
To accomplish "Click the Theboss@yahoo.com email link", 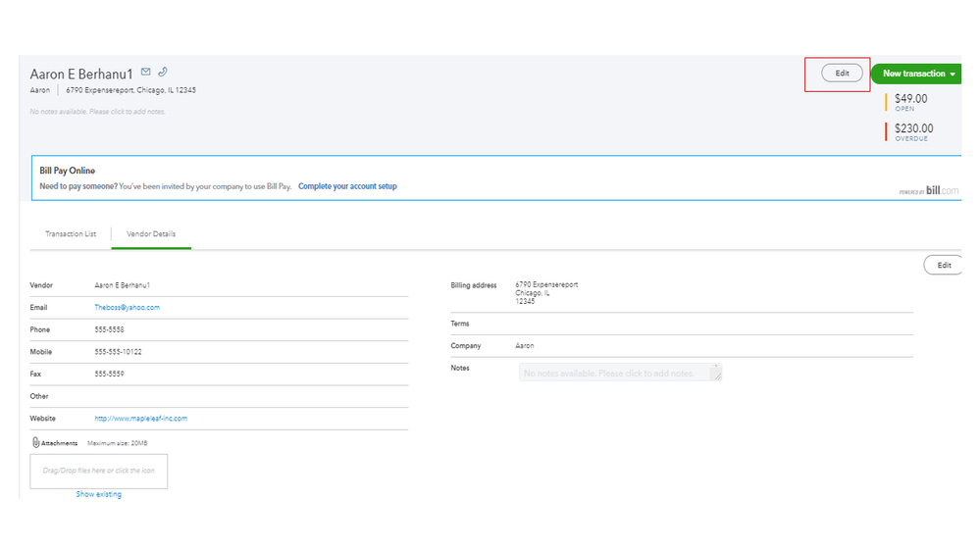I will coord(127,307).
